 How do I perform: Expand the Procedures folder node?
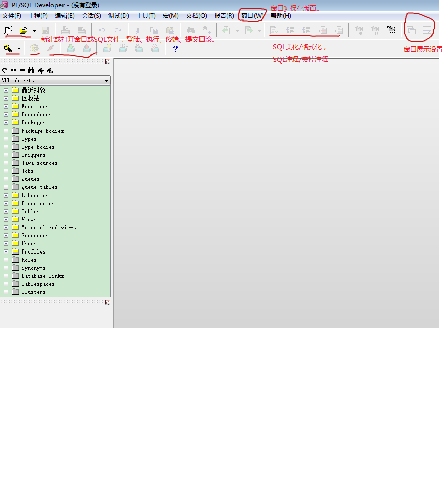[x=6, y=115]
